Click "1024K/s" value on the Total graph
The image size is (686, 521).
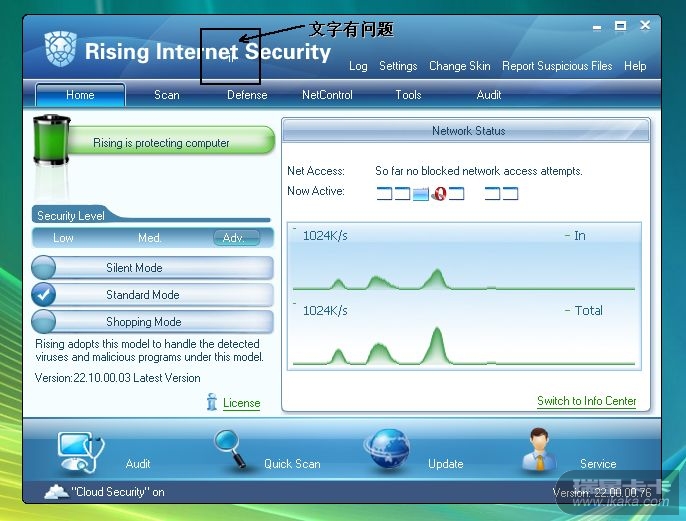(x=325, y=311)
